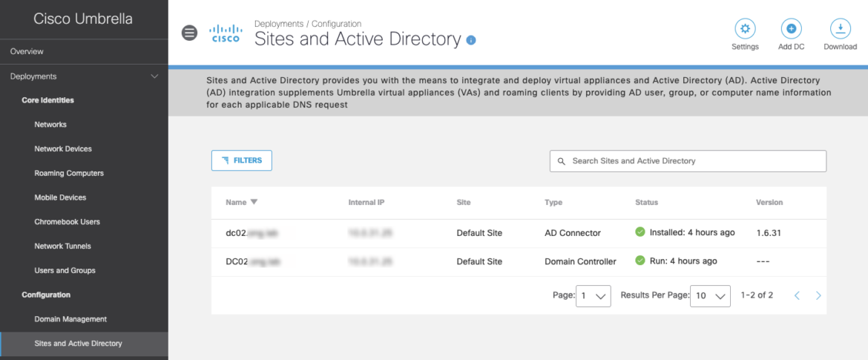Select Sites and Active Directory in sidebar
The image size is (868, 360).
pyautogui.click(x=84, y=344)
